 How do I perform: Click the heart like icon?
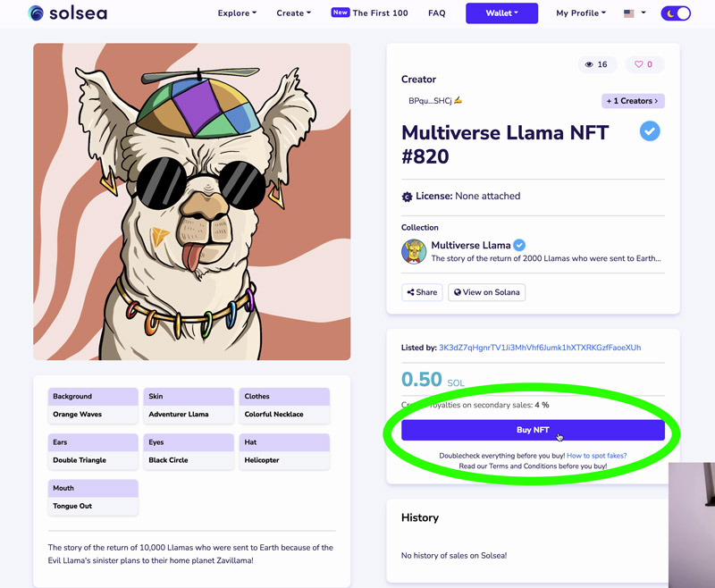(639, 64)
